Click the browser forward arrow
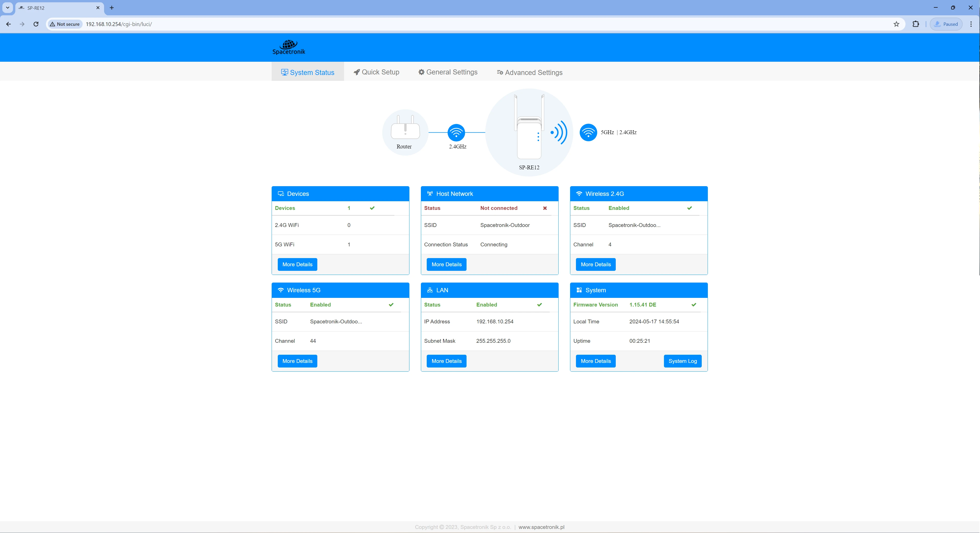 click(x=22, y=24)
